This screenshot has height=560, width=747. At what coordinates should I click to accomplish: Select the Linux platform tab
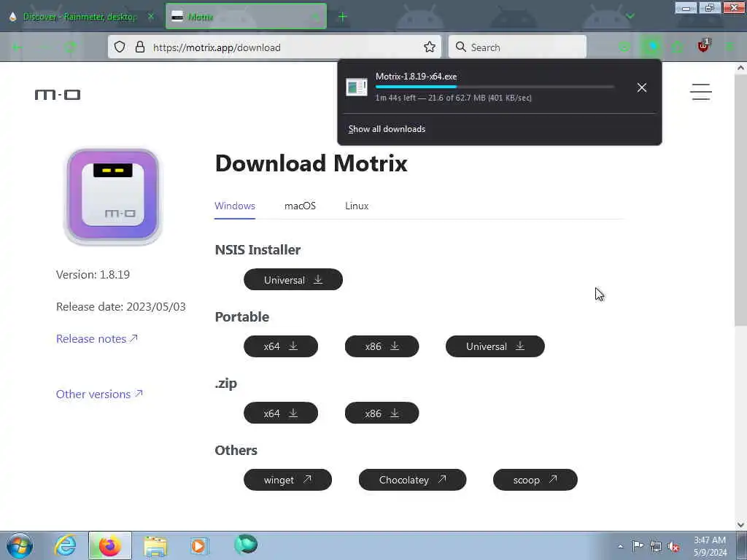coord(357,206)
